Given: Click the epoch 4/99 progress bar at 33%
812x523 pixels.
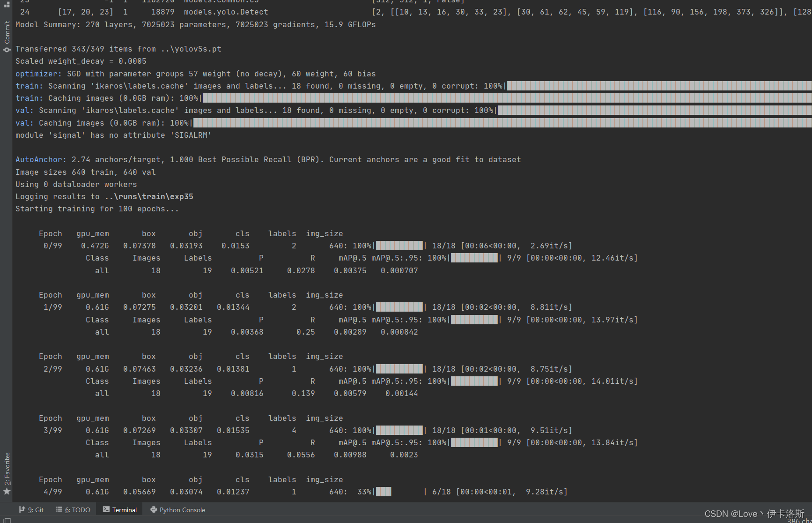Looking at the screenshot, I should 399,492.
